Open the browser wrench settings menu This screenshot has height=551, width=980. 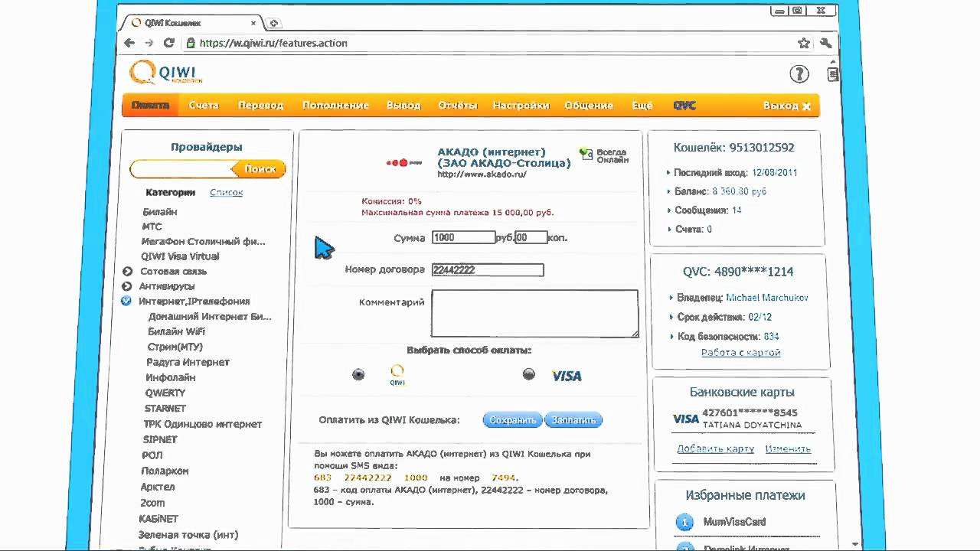pos(825,44)
